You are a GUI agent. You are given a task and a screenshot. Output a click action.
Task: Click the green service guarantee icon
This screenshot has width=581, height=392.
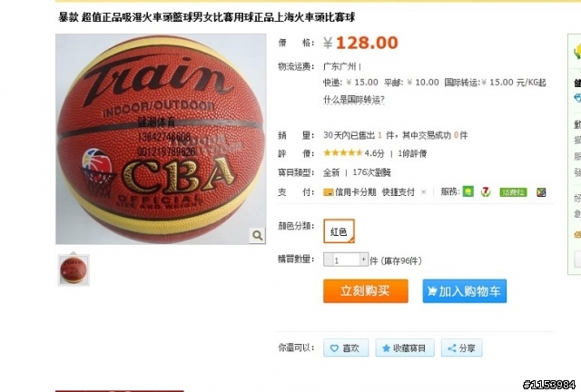[468, 192]
